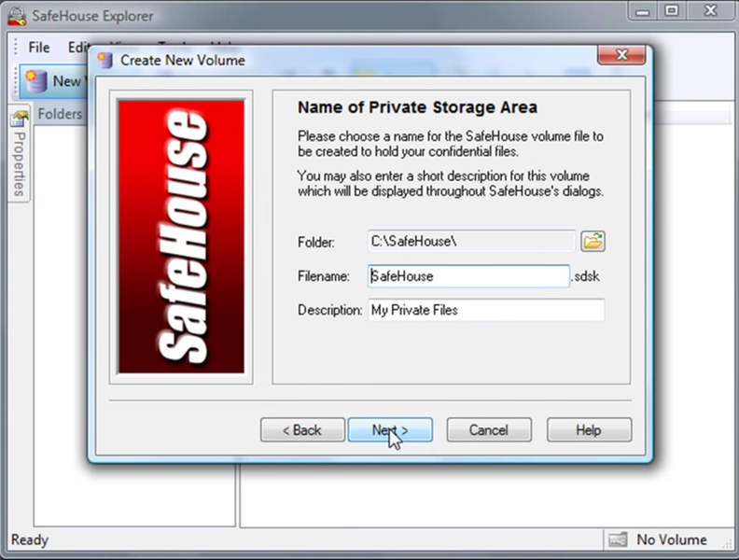Click the SafeHouse Explorer title bar icon
The width and height of the screenshot is (739, 560).
pyautogui.click(x=17, y=16)
